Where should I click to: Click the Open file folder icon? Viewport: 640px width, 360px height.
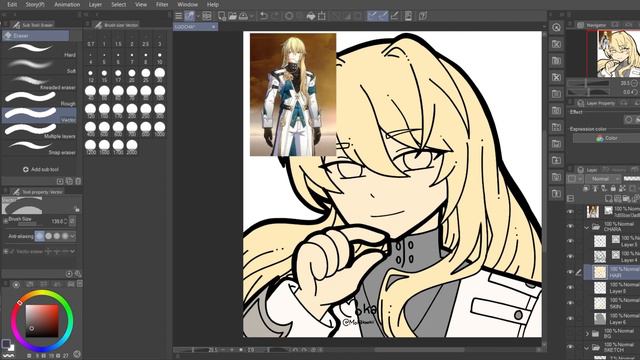coord(232,16)
